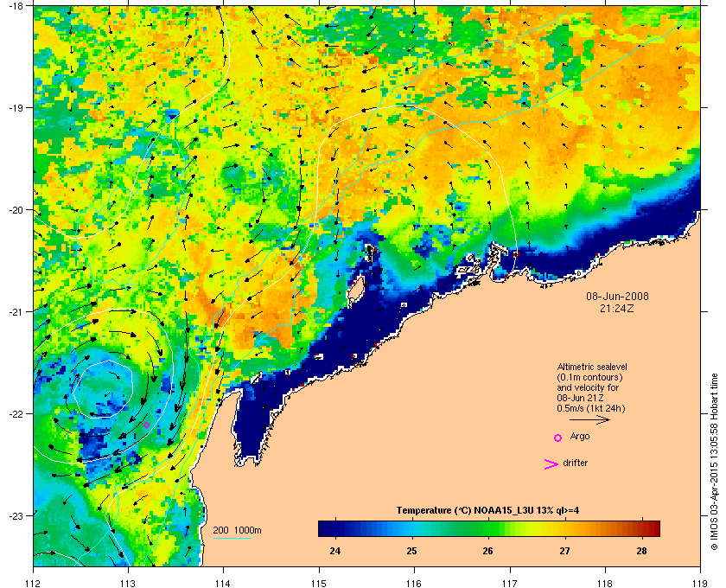Click the 0.5m/s velocity scale arrow
726x588 pixels.
point(589,419)
